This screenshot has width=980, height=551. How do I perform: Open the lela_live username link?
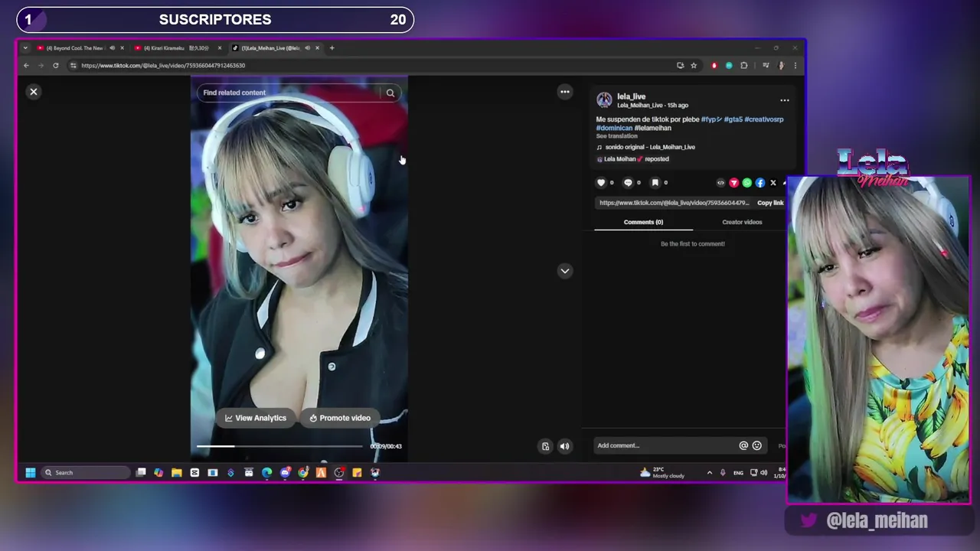point(632,96)
